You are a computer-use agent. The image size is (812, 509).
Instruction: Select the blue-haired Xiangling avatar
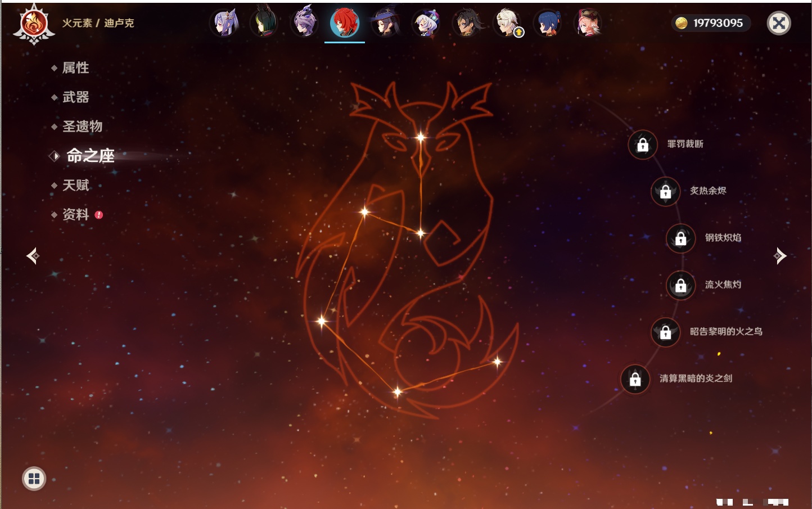coord(548,24)
